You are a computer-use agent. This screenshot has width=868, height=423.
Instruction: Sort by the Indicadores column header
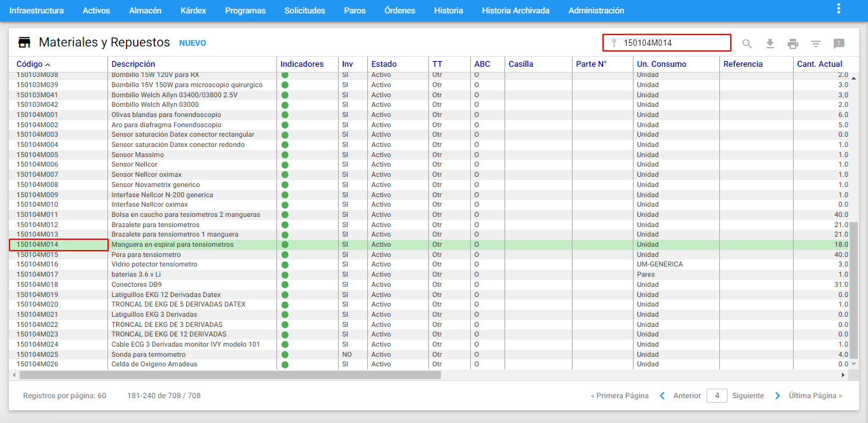pyautogui.click(x=302, y=64)
